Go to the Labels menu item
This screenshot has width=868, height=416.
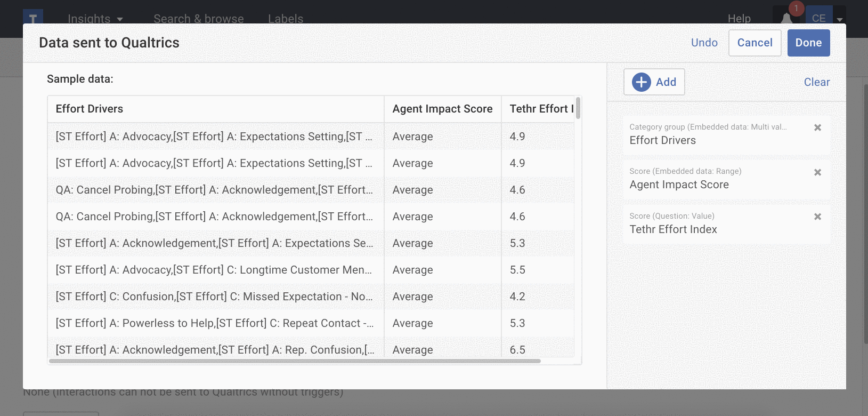(x=285, y=19)
